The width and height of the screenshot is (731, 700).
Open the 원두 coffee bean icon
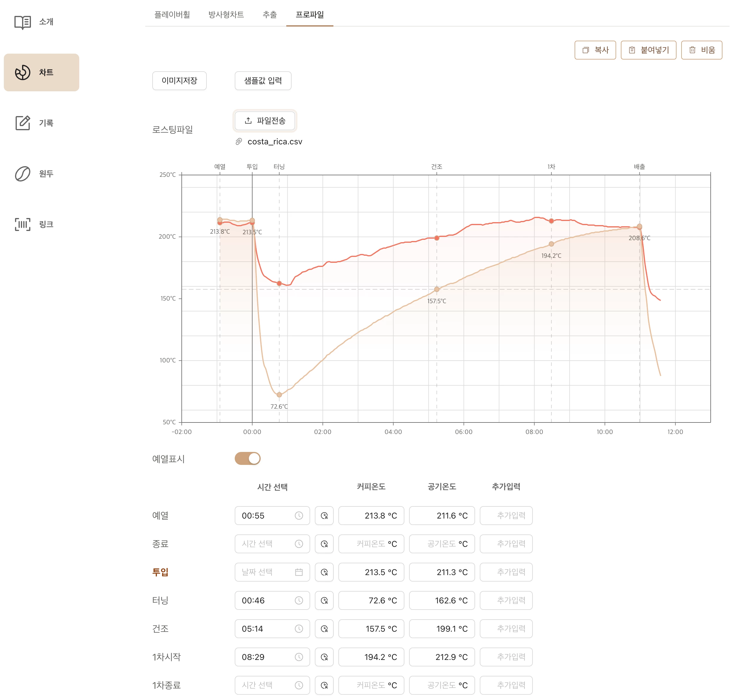point(23,174)
